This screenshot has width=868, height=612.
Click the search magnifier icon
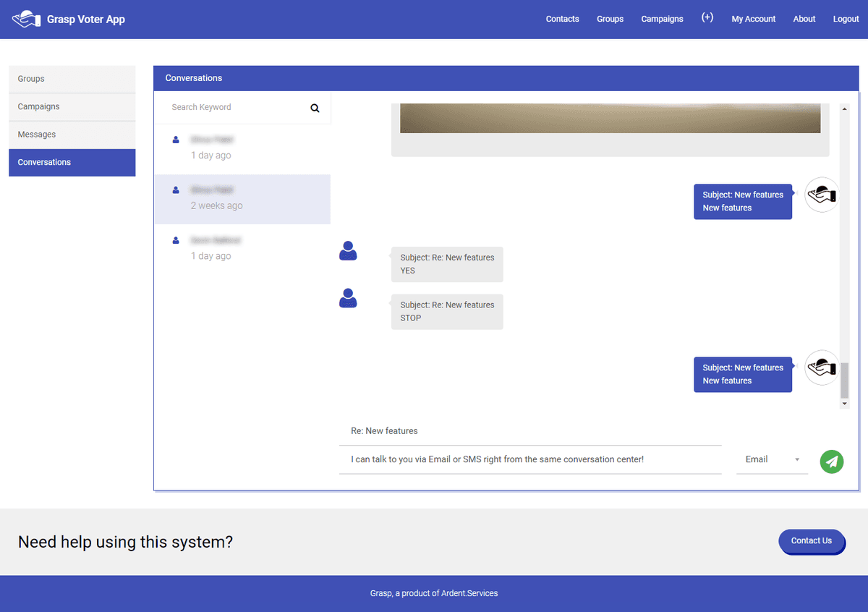[315, 108]
